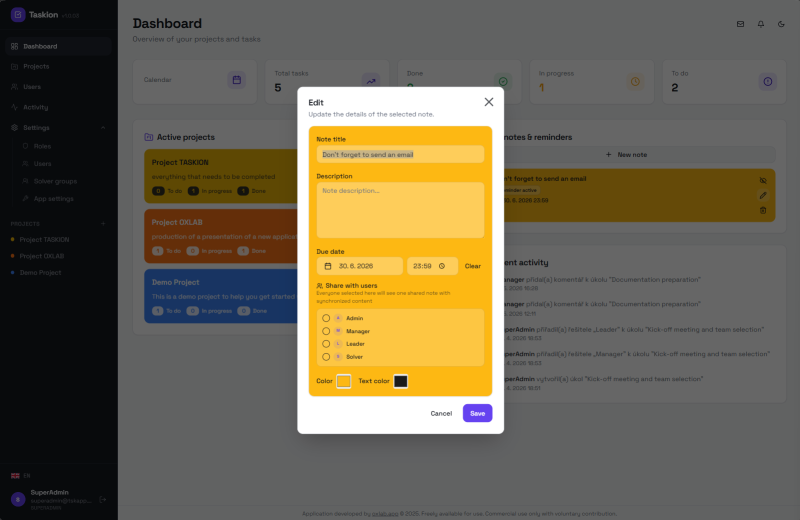Open Projects in the sidebar
This screenshot has height=520, width=800.
click(x=59, y=66)
